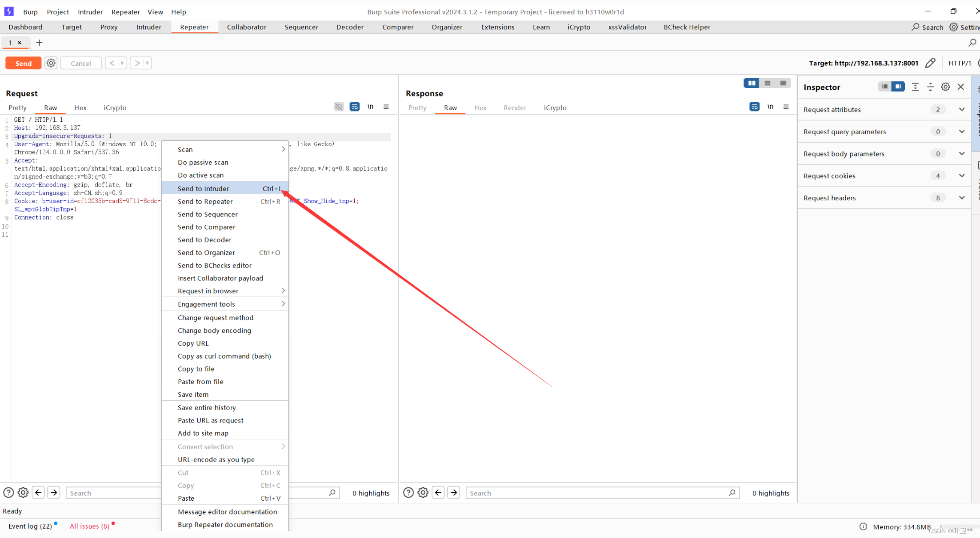The image size is (980, 538).
Task: Open the Intruder menu in menu bar
Action: click(x=90, y=12)
